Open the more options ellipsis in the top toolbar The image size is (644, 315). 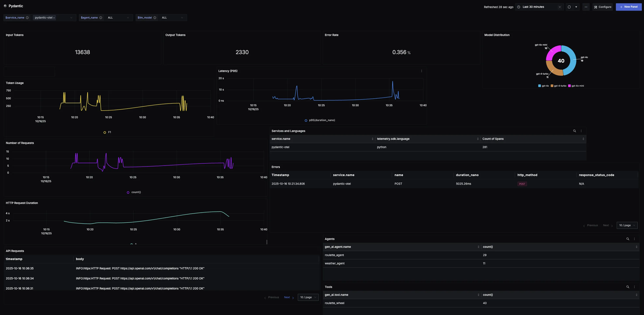coord(586,7)
